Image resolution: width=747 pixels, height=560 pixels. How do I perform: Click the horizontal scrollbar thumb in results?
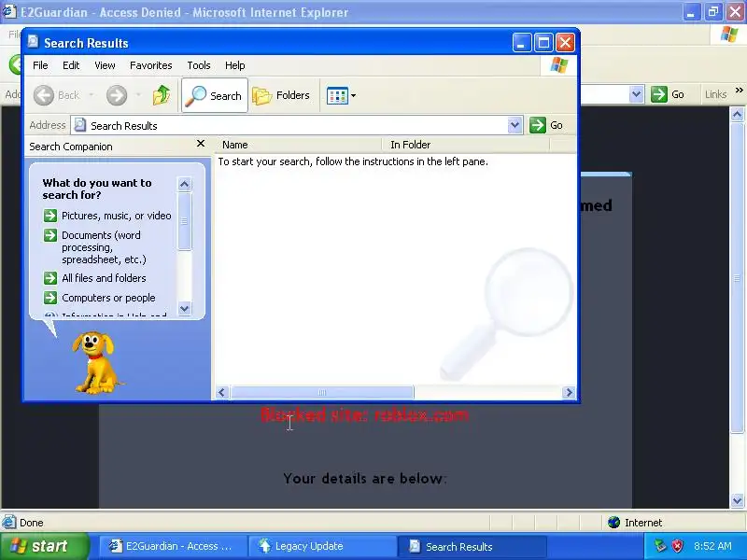click(x=322, y=392)
